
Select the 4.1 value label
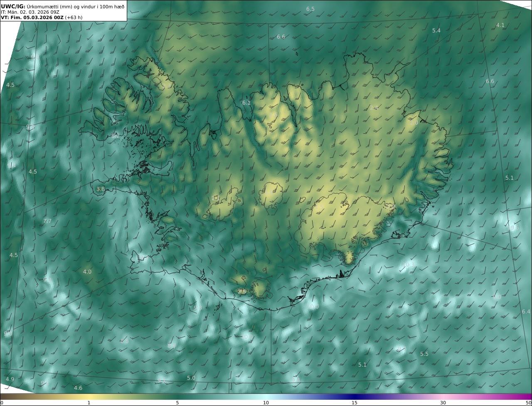(x=500, y=25)
